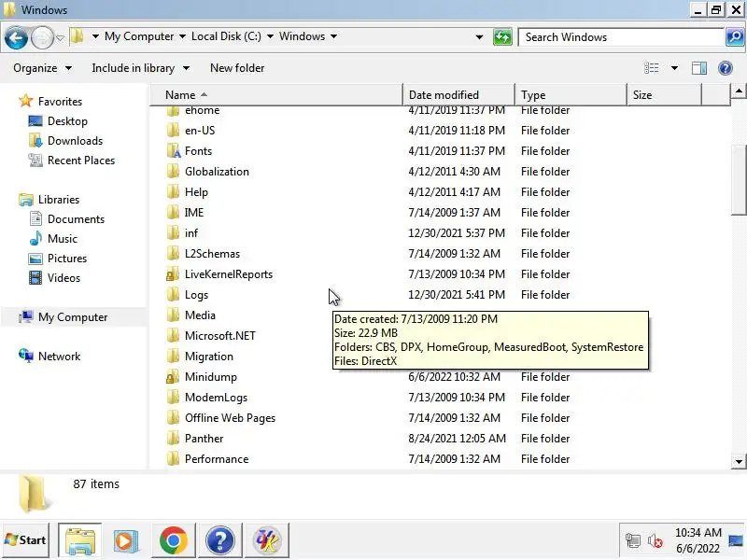
Task: Open the Windows breadcrumb dropdown arrow
Action: [x=333, y=36]
